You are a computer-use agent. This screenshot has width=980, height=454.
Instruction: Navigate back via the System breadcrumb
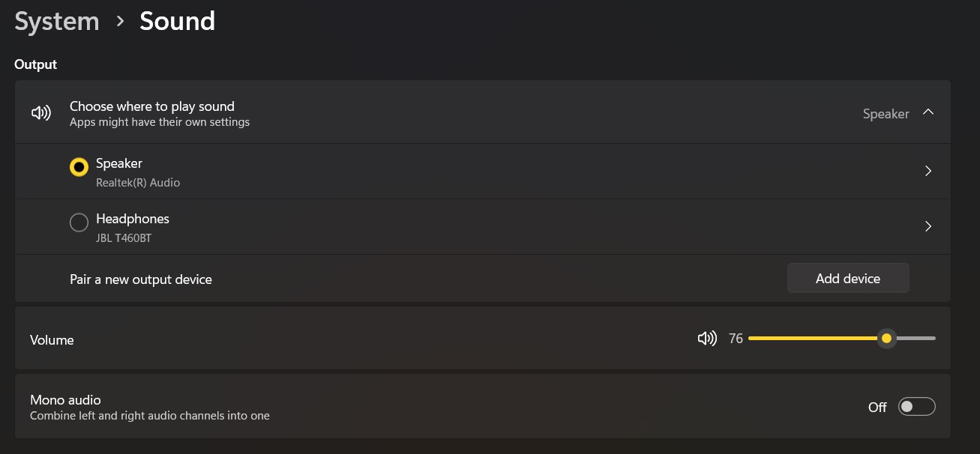[56, 21]
